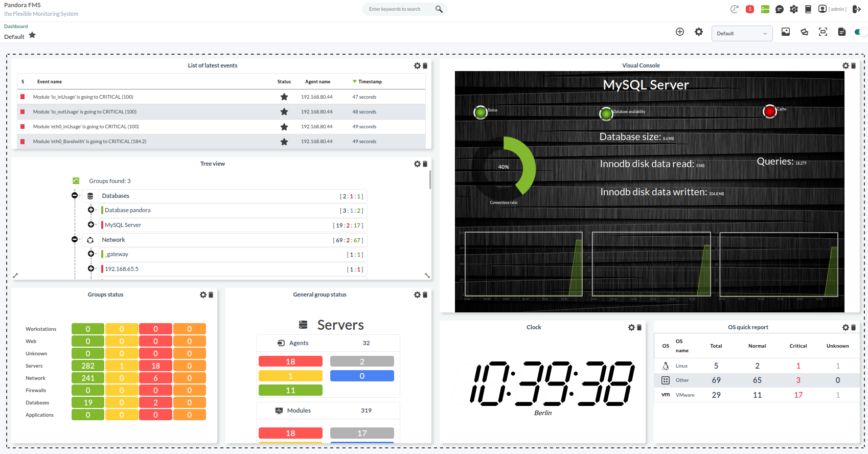Configure the Visual Console widget
The height and width of the screenshot is (454, 868).
846,65
